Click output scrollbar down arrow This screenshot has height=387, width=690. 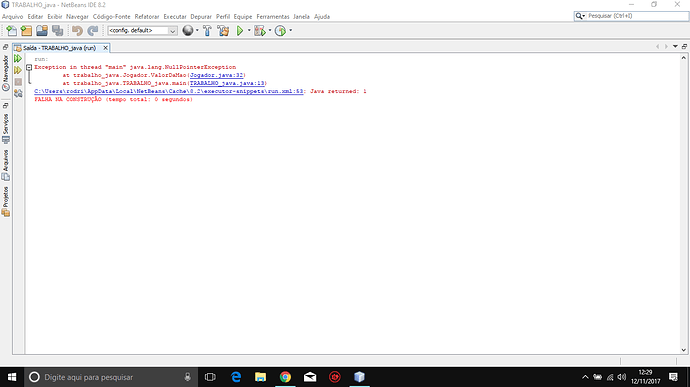point(683,350)
